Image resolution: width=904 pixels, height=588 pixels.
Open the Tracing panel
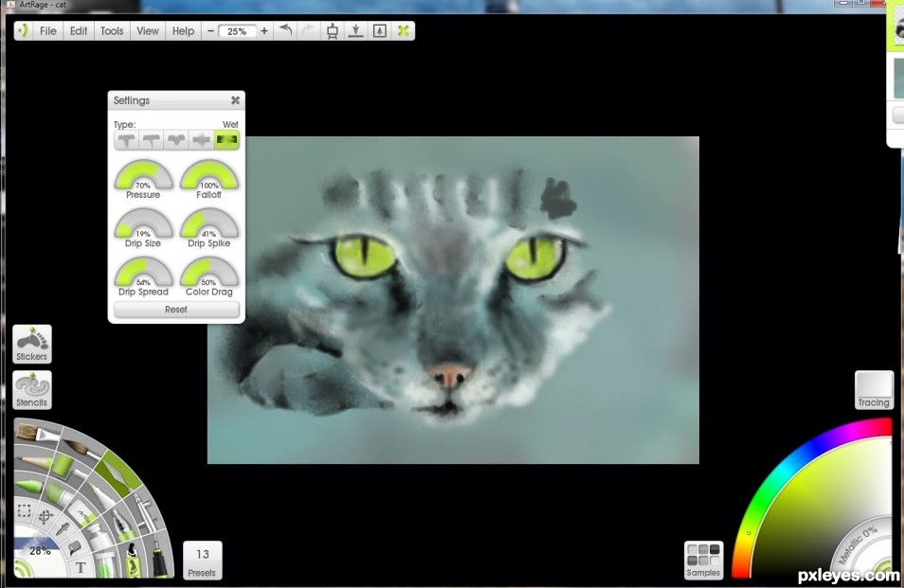pyautogui.click(x=874, y=390)
